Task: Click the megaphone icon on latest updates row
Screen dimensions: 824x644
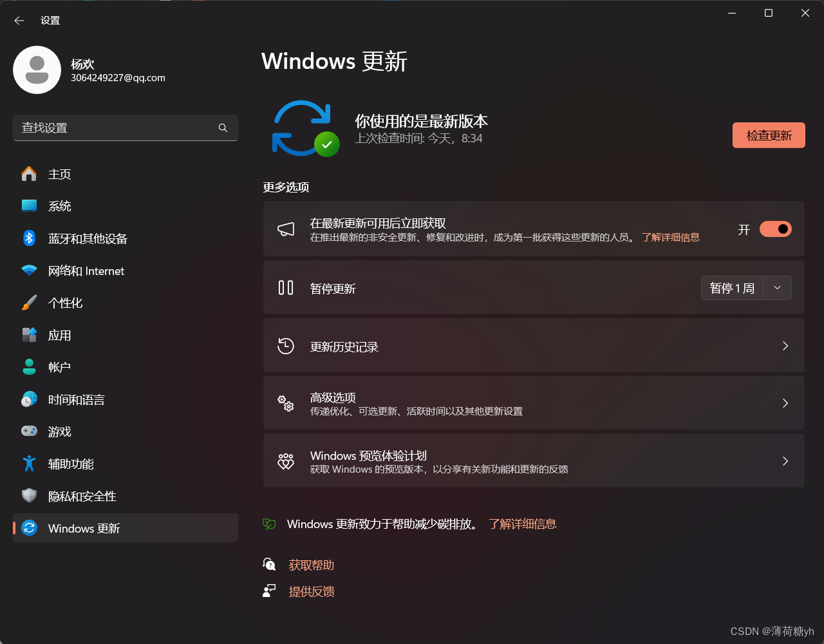Action: (286, 229)
